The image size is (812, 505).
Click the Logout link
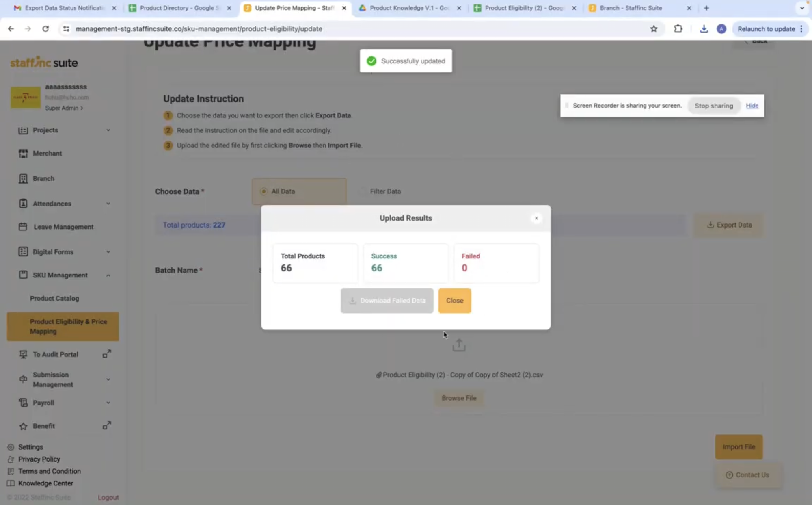108,497
